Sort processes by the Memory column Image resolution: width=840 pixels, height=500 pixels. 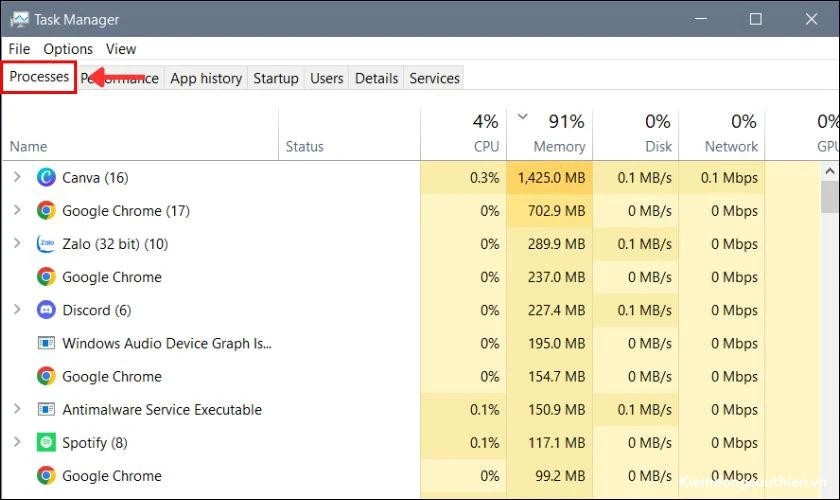[x=550, y=135]
